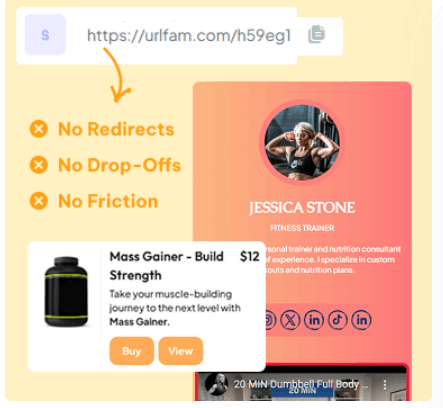Click the purple S logo tile

point(45,34)
